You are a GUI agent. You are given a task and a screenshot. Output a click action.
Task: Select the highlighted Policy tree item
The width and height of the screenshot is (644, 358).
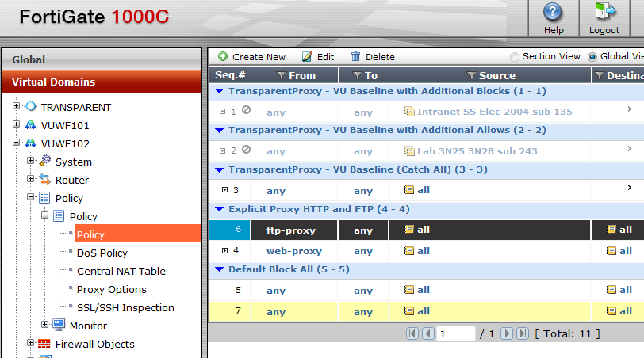click(x=137, y=234)
